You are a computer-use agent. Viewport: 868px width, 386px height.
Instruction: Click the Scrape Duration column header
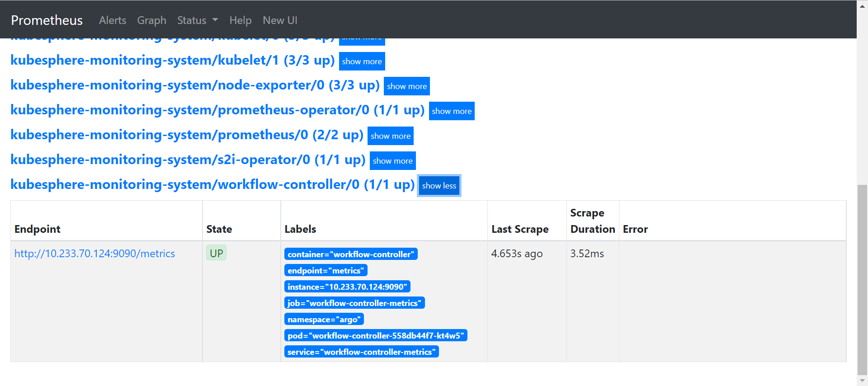593,221
